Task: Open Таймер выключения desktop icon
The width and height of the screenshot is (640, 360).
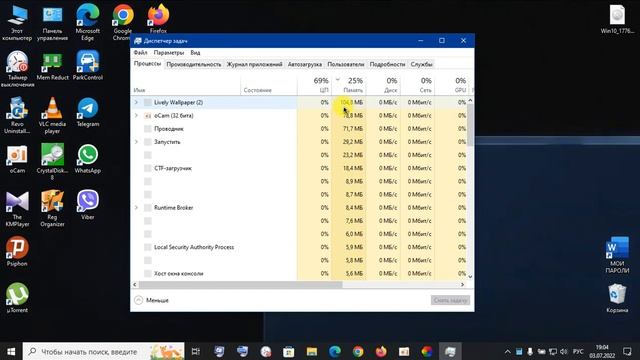Action: tap(17, 69)
